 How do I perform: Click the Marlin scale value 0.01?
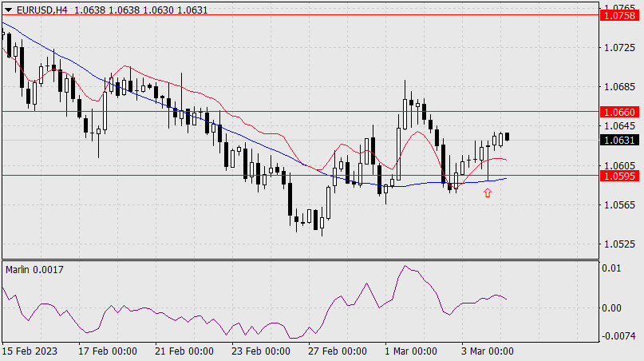(x=611, y=268)
